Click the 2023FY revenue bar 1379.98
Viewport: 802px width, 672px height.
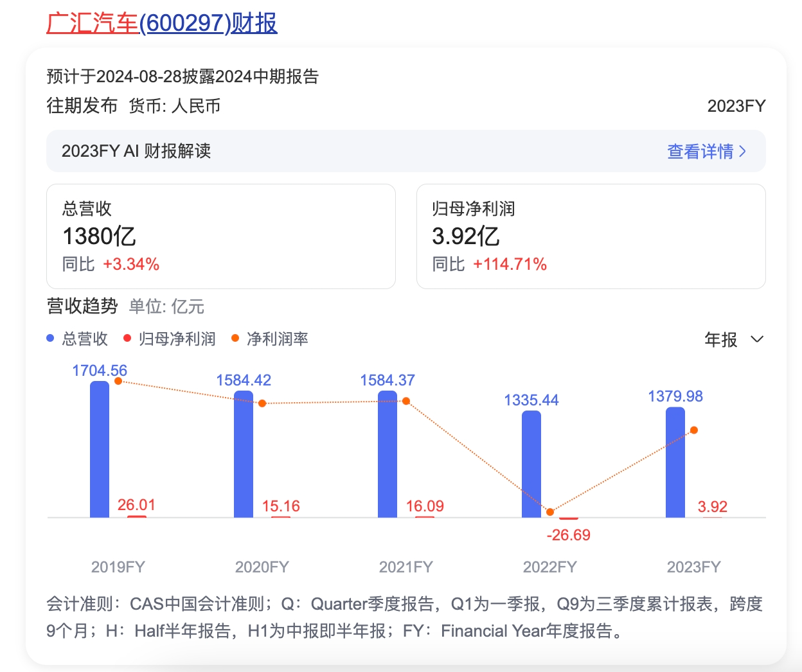click(x=675, y=463)
